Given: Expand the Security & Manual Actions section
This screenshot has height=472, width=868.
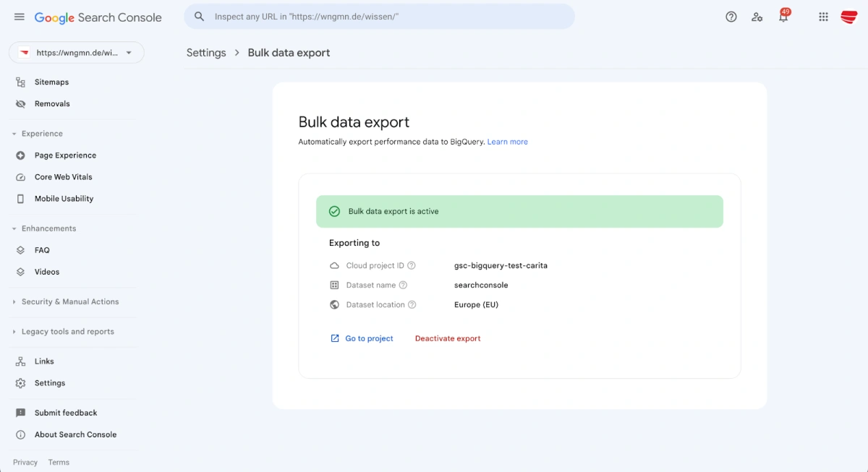Looking at the screenshot, I should coord(69,301).
